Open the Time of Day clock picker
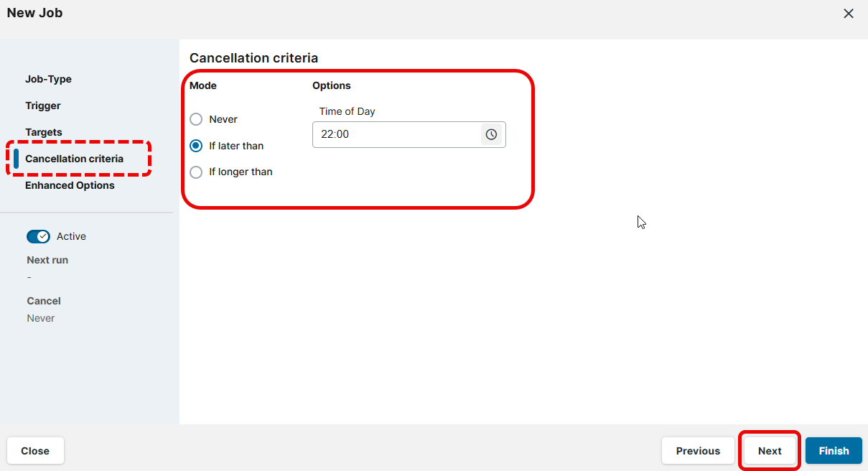The height and width of the screenshot is (471, 868). pos(491,134)
